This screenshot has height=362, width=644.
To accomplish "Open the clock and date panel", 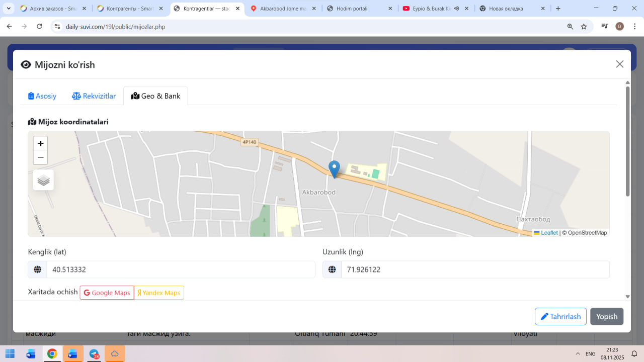I will point(612,353).
